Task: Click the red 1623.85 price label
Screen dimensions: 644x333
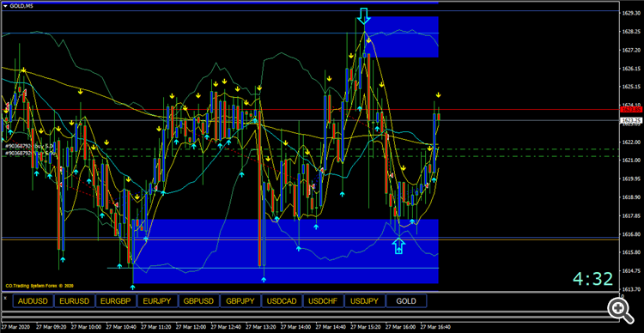Action: (632, 110)
